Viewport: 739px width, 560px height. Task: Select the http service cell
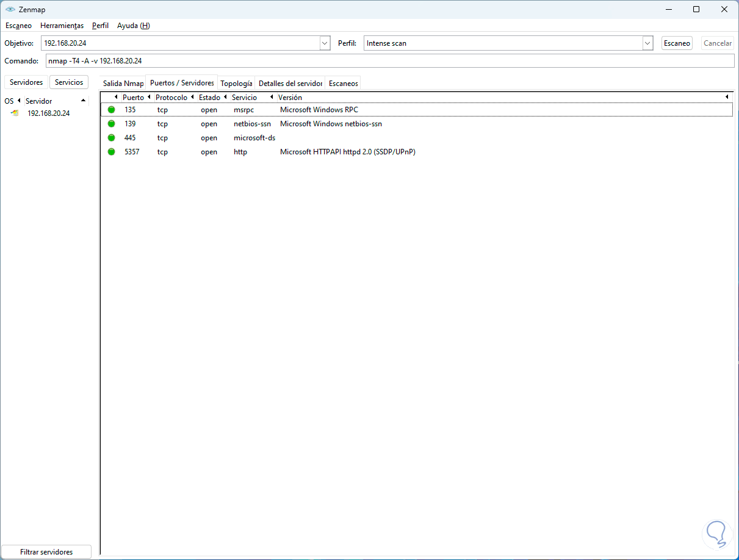(240, 152)
